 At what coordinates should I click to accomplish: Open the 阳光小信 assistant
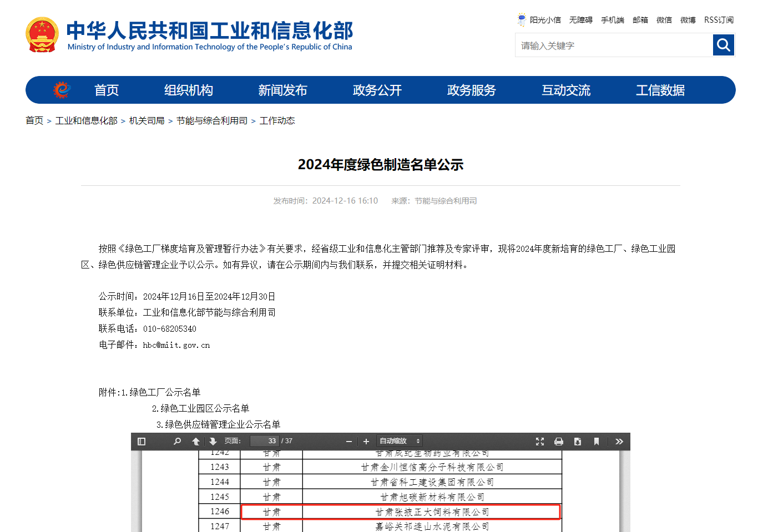coord(539,20)
